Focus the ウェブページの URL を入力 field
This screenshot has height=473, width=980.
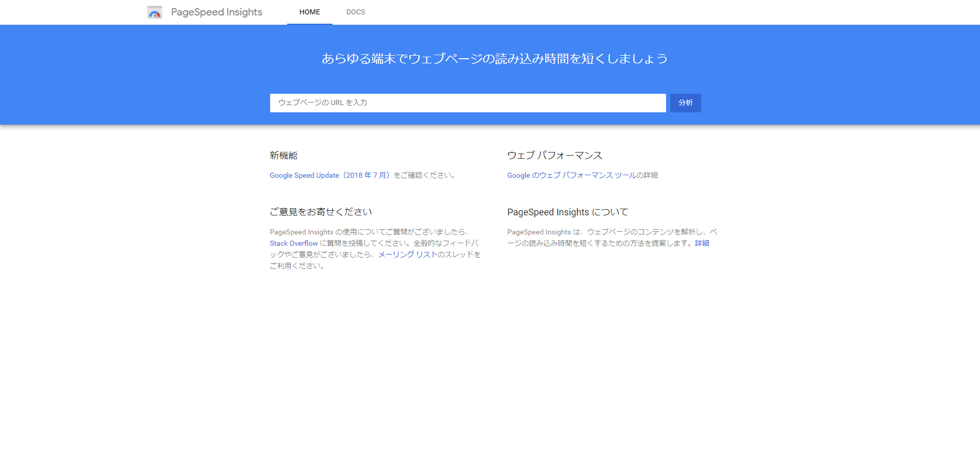point(468,103)
